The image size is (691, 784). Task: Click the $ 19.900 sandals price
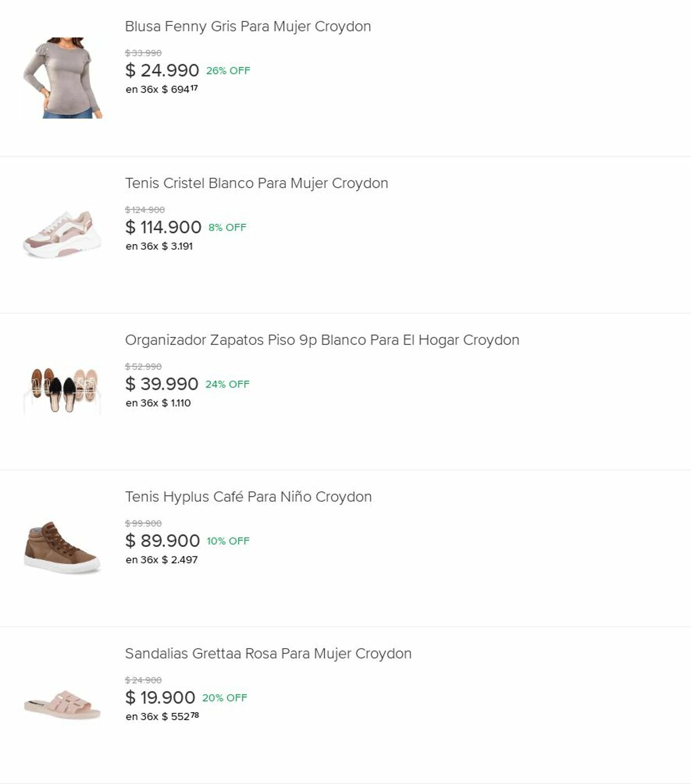pyautogui.click(x=160, y=698)
